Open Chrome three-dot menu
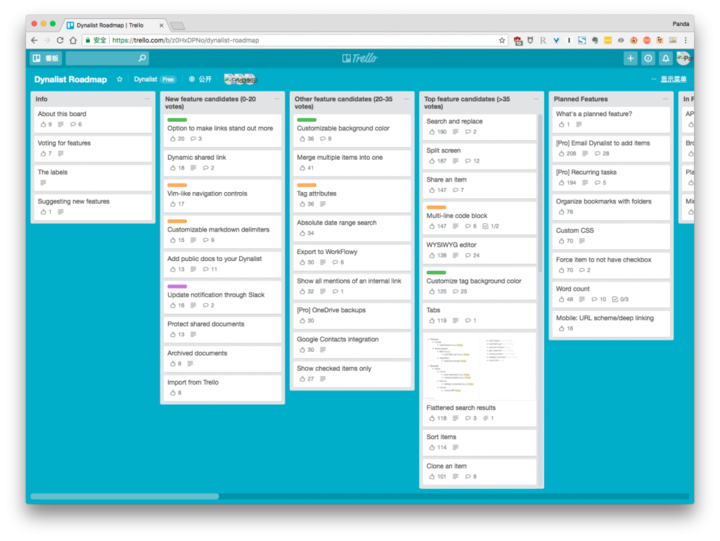The width and height of the screenshot is (720, 541). (x=686, y=40)
